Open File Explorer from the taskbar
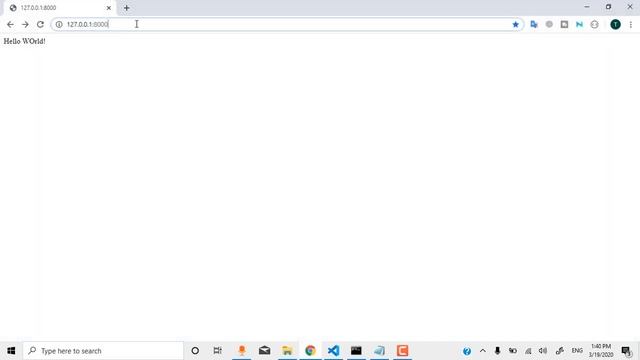The image size is (640, 360). click(287, 351)
